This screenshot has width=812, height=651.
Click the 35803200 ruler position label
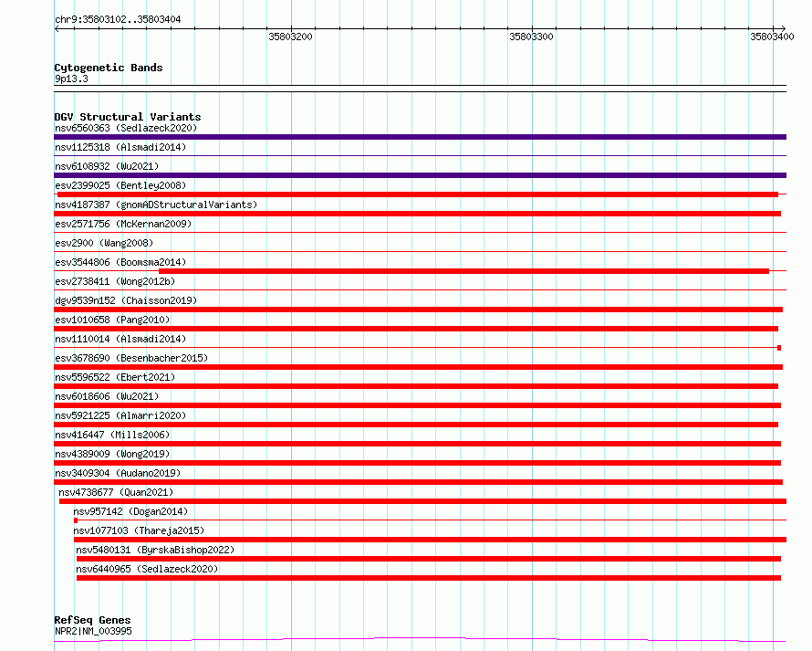290,37
